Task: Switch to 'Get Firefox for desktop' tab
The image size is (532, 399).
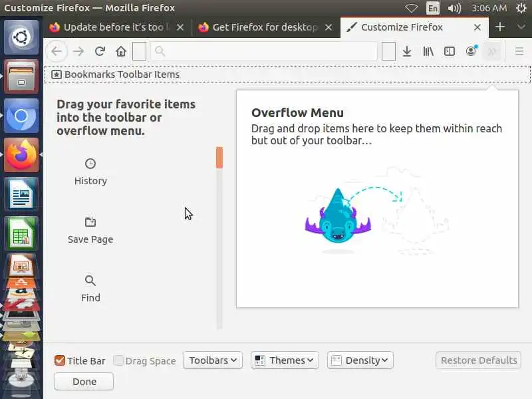Action: 266,27
